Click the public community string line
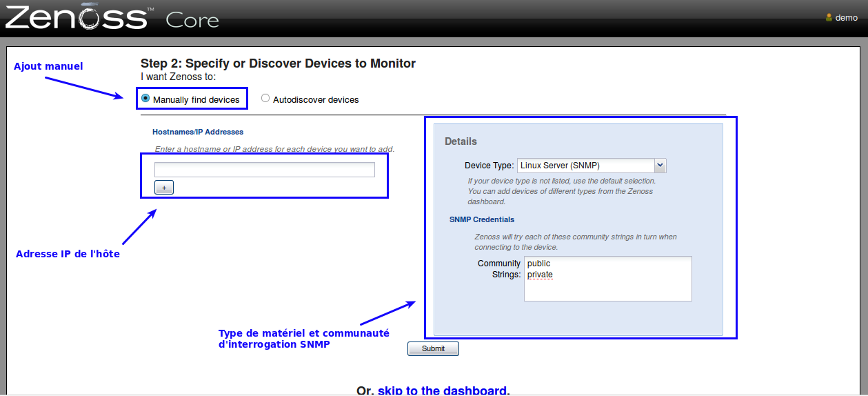 coord(539,264)
